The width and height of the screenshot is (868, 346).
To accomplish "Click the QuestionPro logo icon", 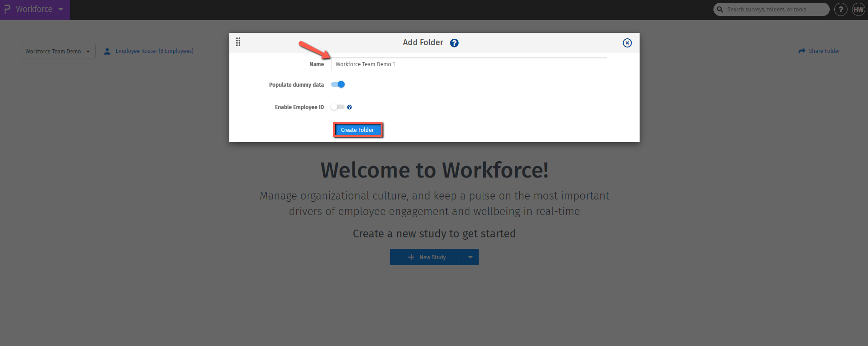I will tap(7, 9).
